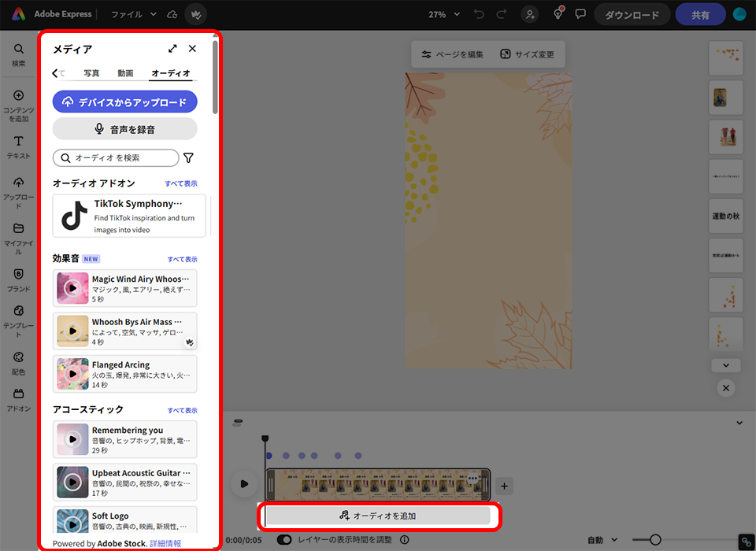The width and height of the screenshot is (756, 551).
Task: Open the Templates sidebar icon
Action: (19, 316)
